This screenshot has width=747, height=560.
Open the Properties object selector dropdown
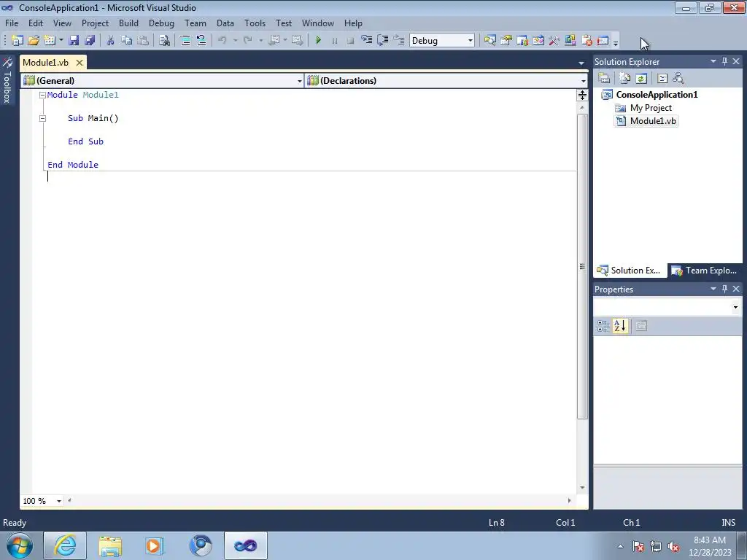(735, 307)
